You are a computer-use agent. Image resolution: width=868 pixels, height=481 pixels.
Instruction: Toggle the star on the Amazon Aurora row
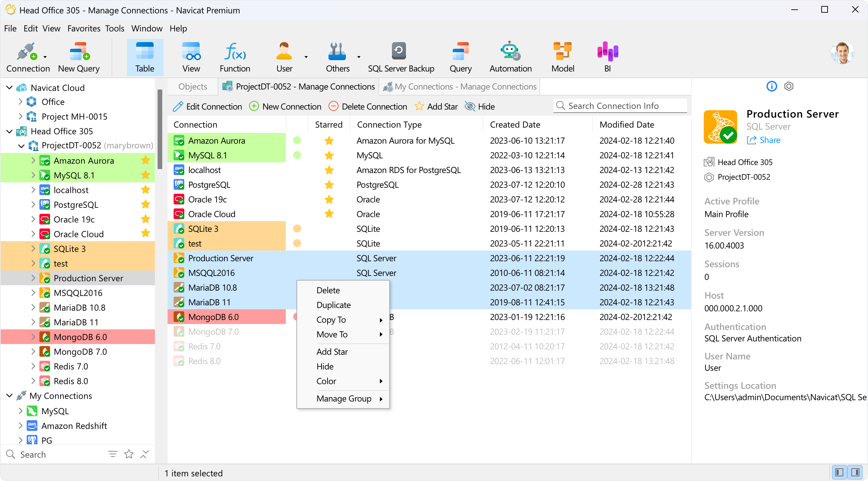pyautogui.click(x=329, y=141)
